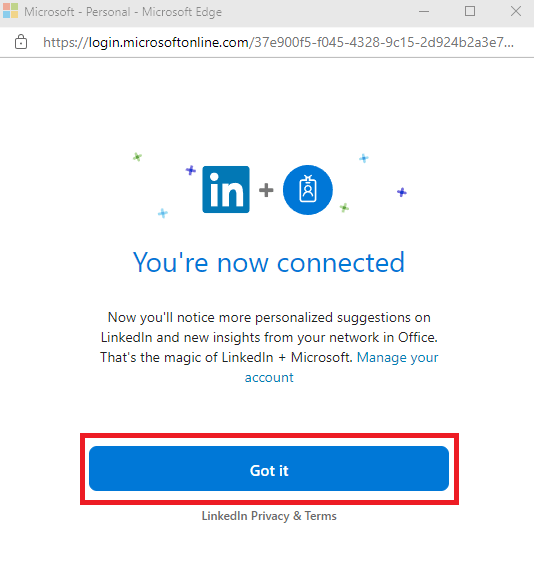Click the padlock site info icon
The width and height of the screenshot is (534, 564).
click(x=21, y=42)
